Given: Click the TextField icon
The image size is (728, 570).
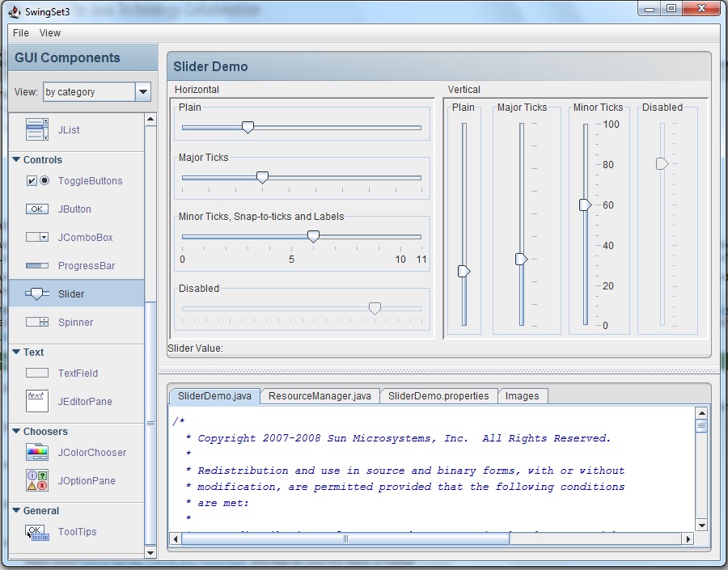Looking at the screenshot, I should (36, 374).
